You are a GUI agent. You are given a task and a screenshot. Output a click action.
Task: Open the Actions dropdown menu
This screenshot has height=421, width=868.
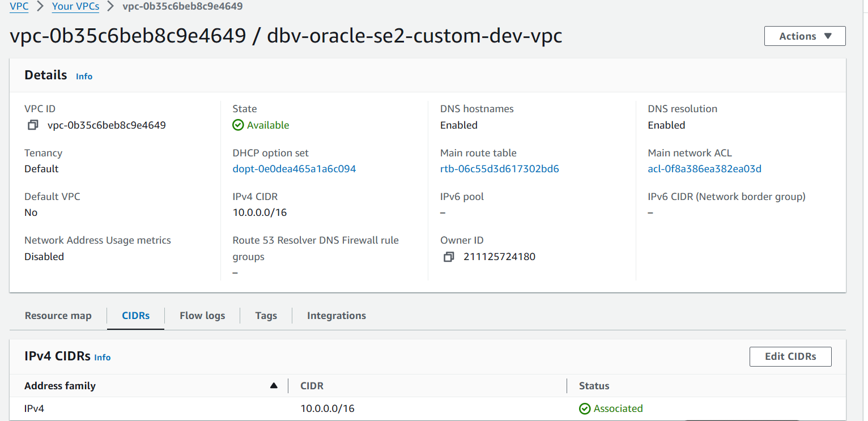(x=805, y=36)
